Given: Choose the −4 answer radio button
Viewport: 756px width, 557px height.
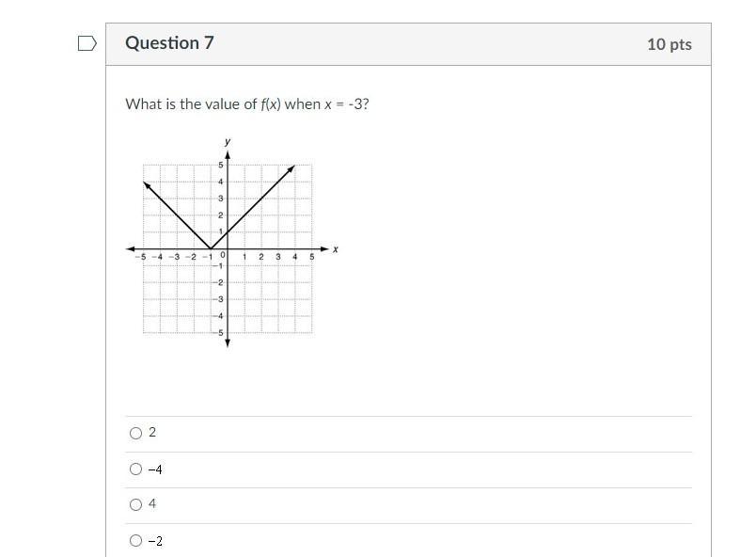Looking at the screenshot, I should 136,469.
